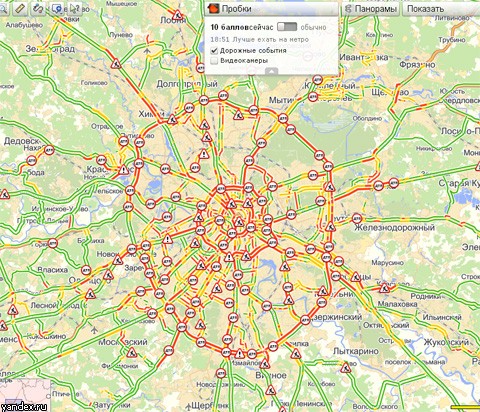Click the accident marker above Железнодорожный
This screenshot has width=480, height=412.
(357, 219)
